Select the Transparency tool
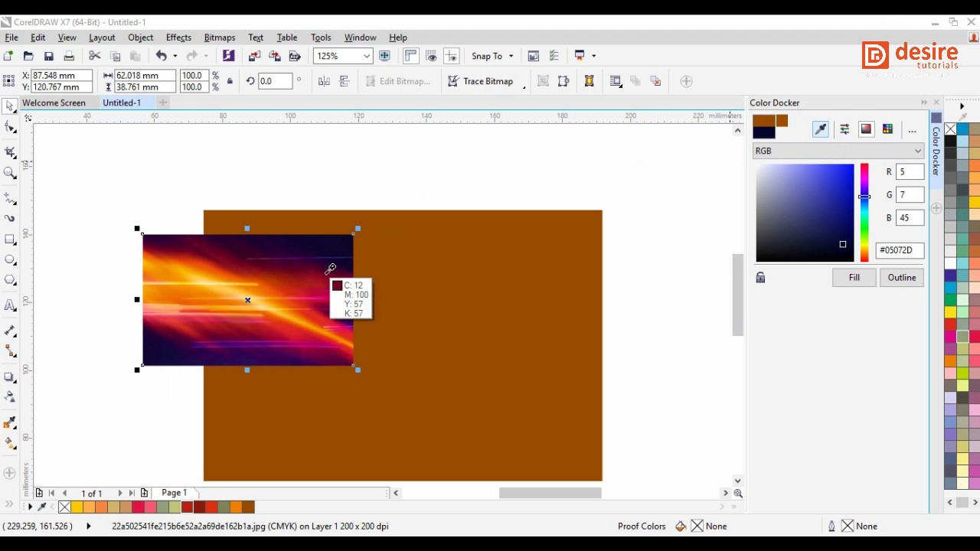This screenshot has width=980, height=551. click(10, 397)
